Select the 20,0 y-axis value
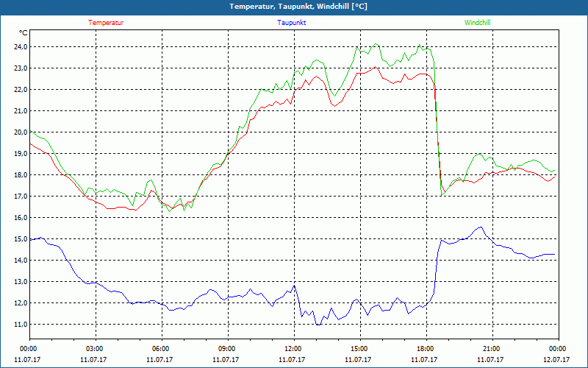This screenshot has height=368, width=588. click(x=18, y=132)
